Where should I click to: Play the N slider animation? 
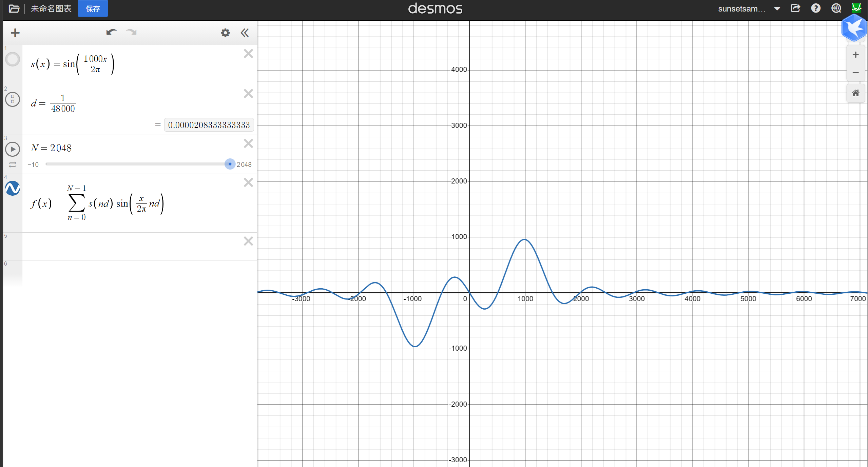click(x=13, y=149)
